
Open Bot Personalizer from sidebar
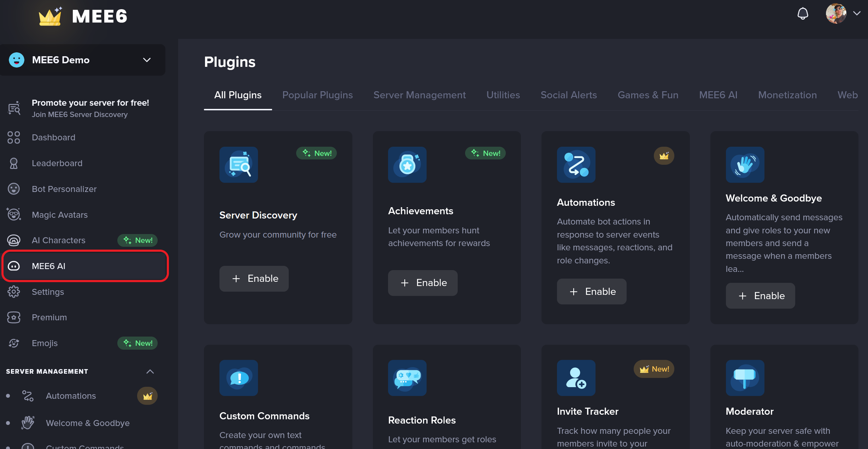click(x=13, y=189)
